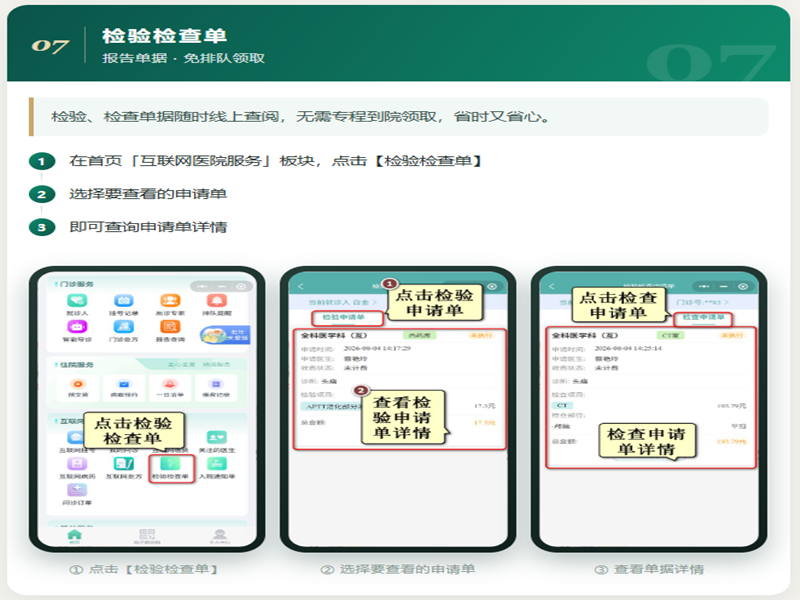This screenshot has width=800, height=600.
Task: Select the 检验申请单 tab
Action: [x=343, y=317]
